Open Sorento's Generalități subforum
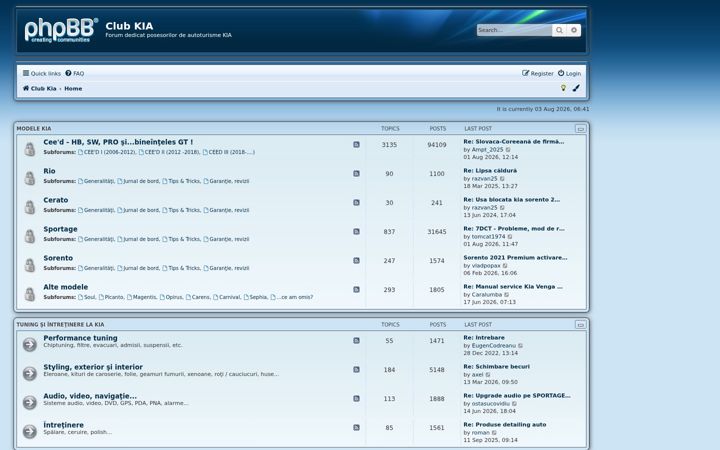The width and height of the screenshot is (720, 450). [x=96, y=268]
